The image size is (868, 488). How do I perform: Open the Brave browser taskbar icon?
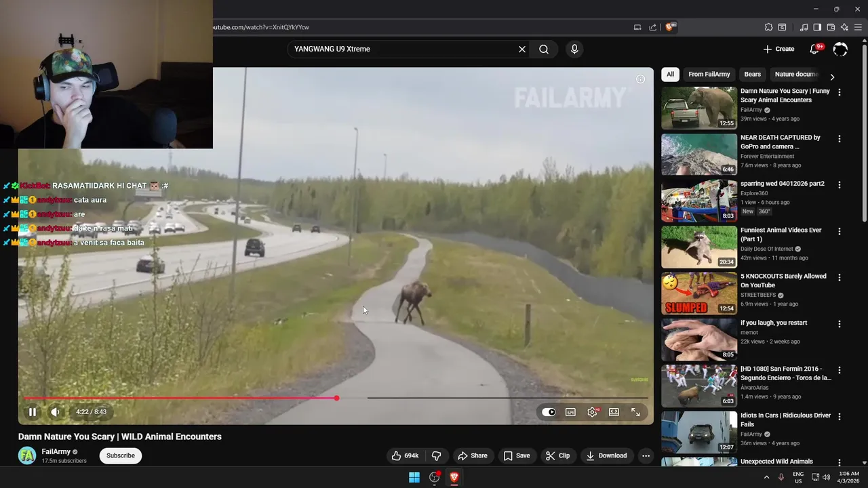454,477
